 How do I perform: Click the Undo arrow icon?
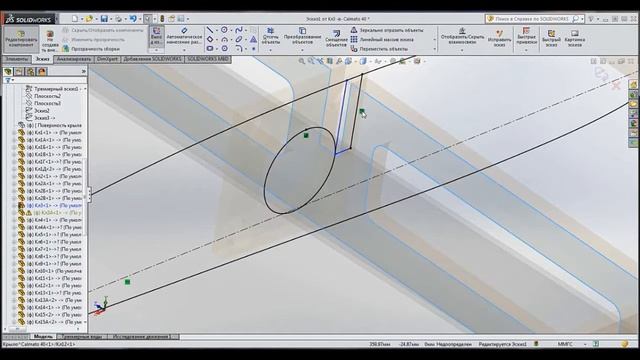click(133, 19)
